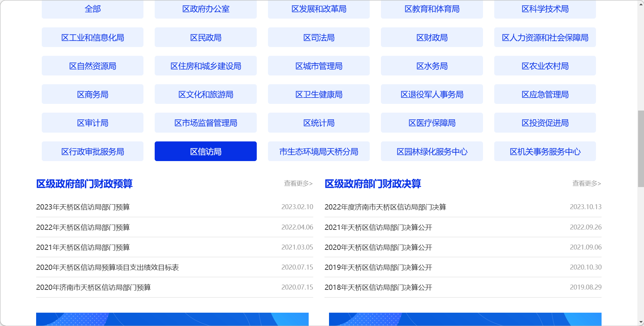Screen dimensions: 644x326
Task: Open 2020年济南市天桥区信访局部门预算
Action: pos(93,287)
